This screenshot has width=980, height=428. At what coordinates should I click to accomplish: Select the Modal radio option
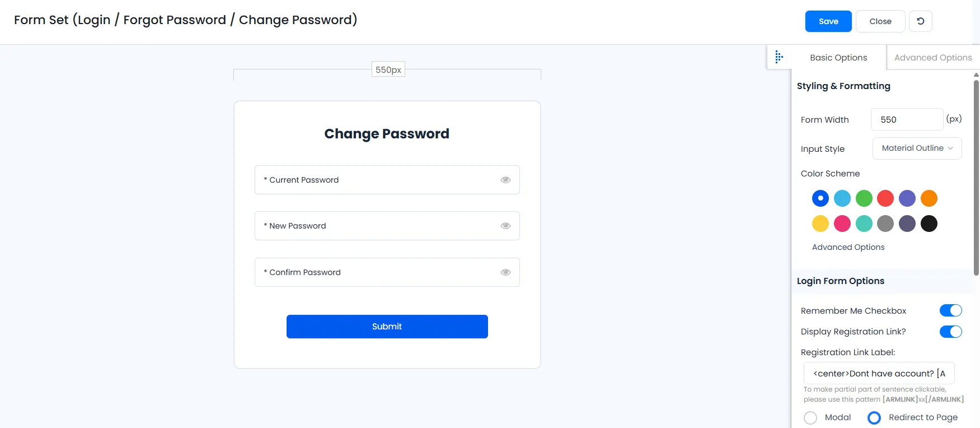point(810,417)
